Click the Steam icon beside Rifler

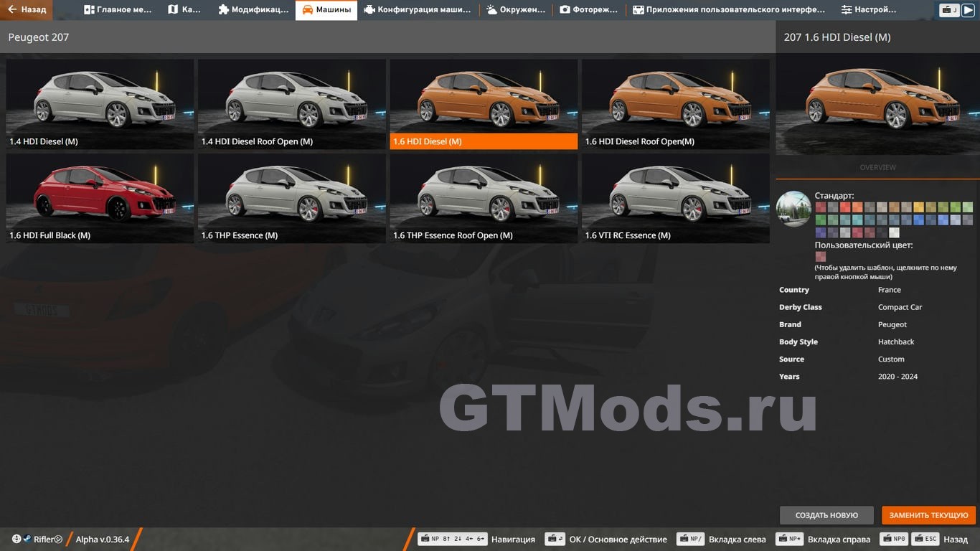pyautogui.click(x=27, y=539)
